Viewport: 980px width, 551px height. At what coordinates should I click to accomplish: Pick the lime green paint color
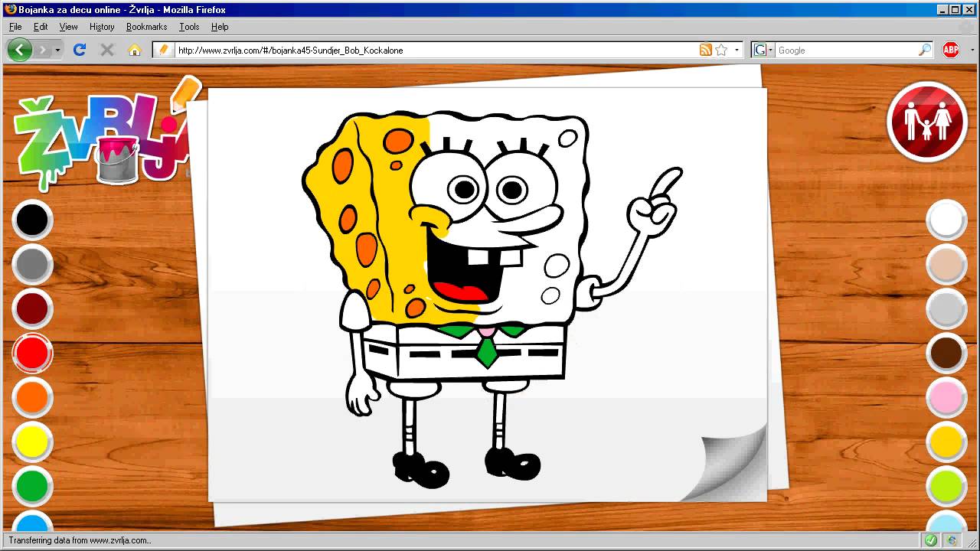pyautogui.click(x=946, y=487)
